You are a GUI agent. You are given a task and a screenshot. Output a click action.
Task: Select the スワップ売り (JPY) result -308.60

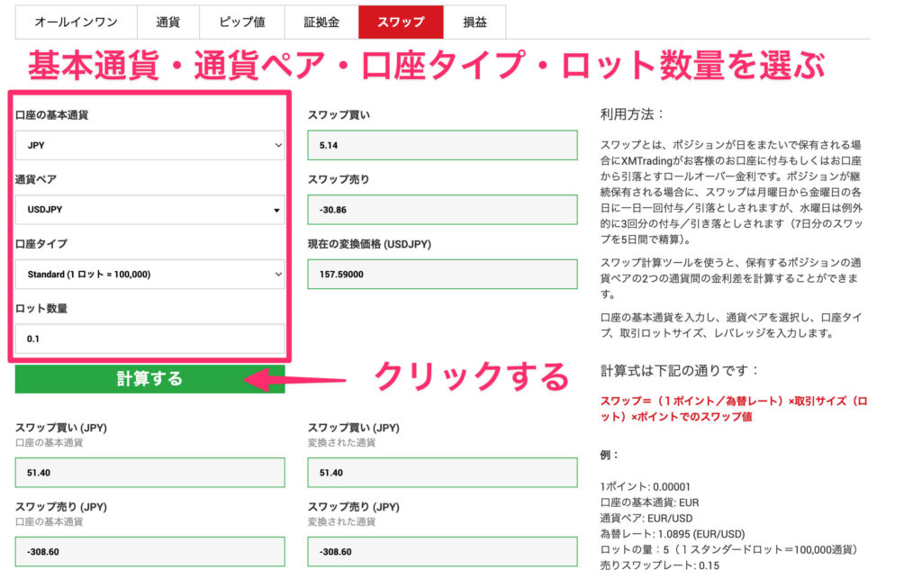coord(149,551)
